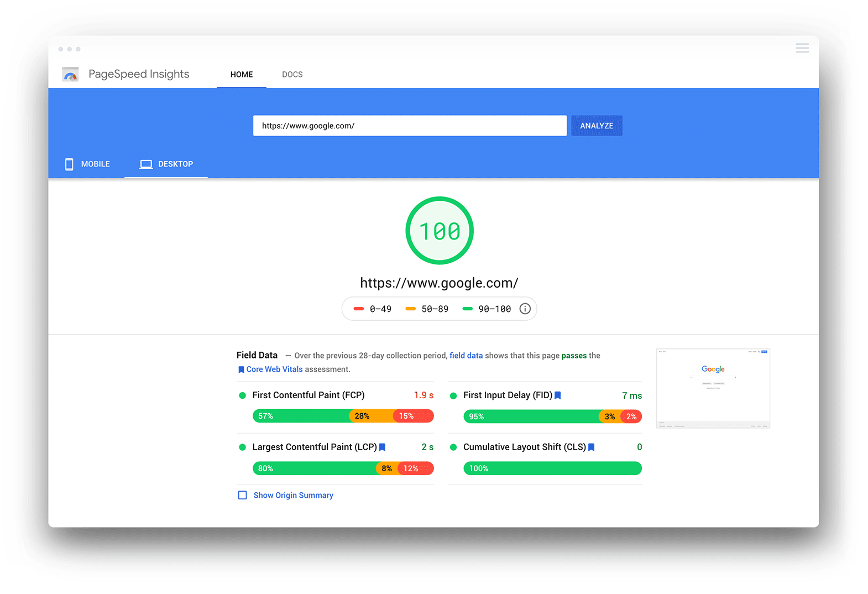The width and height of the screenshot is (868, 594).
Task: Click the red 0–49 legend marker
Action: pyautogui.click(x=359, y=309)
